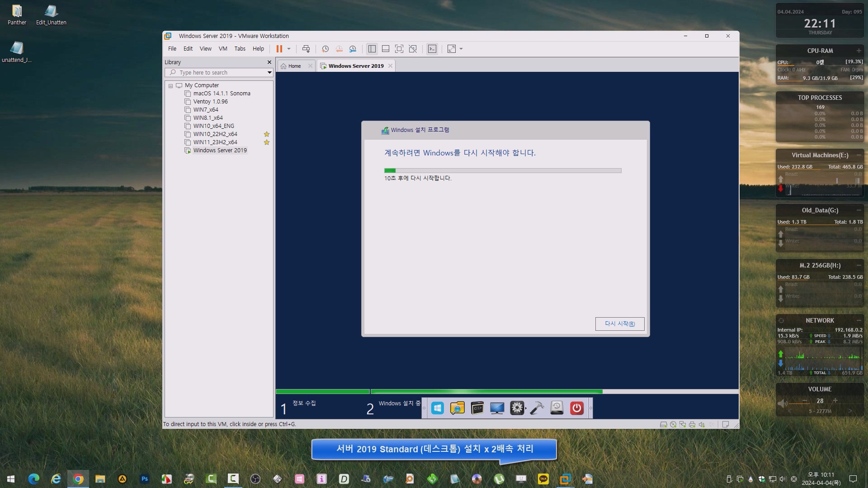Screen dimensions: 868x488
Task: Open the Tabs menu
Action: click(240, 49)
